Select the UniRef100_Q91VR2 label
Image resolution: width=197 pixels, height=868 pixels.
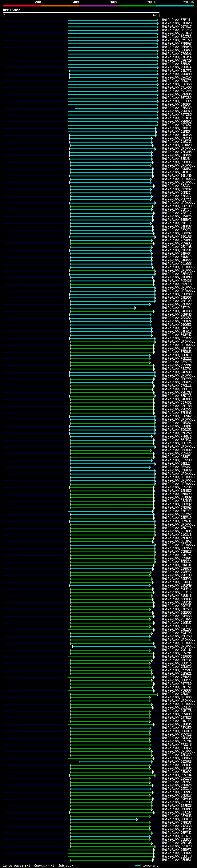point(176,338)
